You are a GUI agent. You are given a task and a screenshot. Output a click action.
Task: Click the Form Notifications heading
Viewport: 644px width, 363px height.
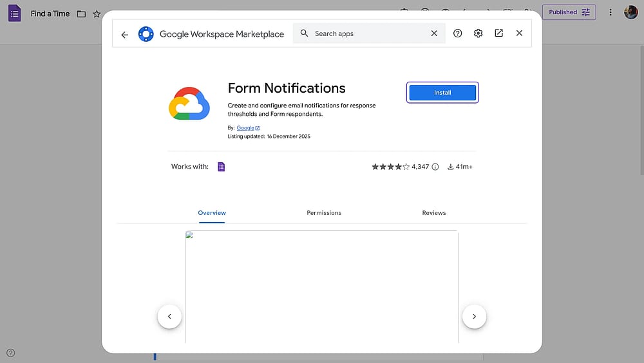point(287,88)
